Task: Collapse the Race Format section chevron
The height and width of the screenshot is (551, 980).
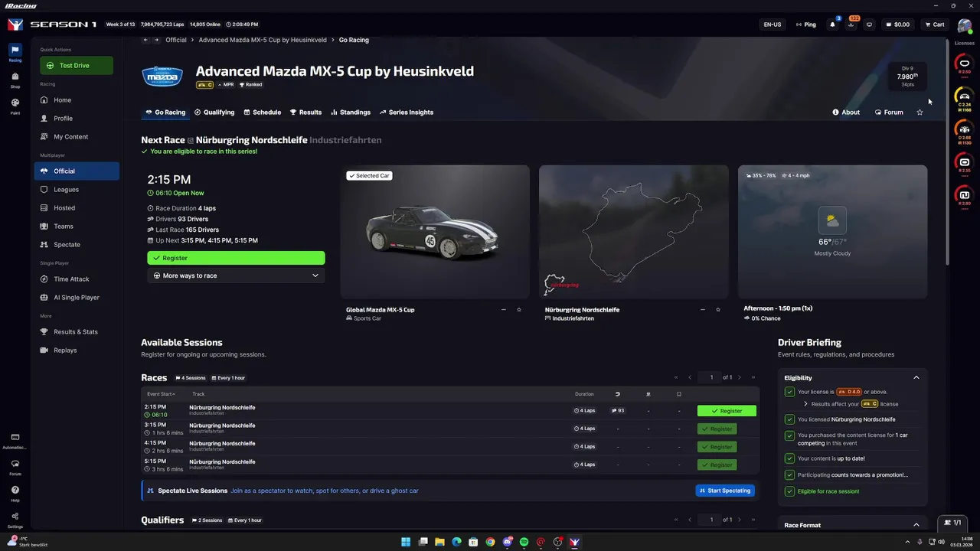Action: coord(916,525)
